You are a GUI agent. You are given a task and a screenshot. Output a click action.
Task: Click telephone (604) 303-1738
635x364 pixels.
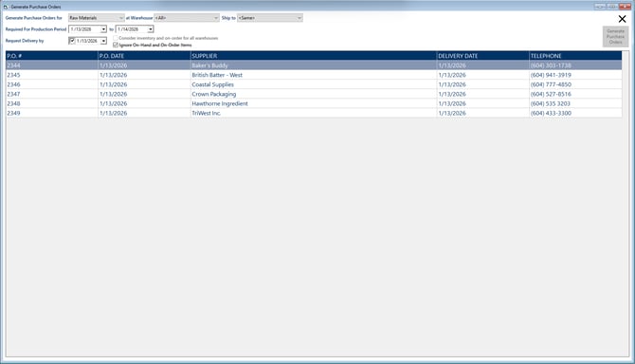click(x=575, y=65)
